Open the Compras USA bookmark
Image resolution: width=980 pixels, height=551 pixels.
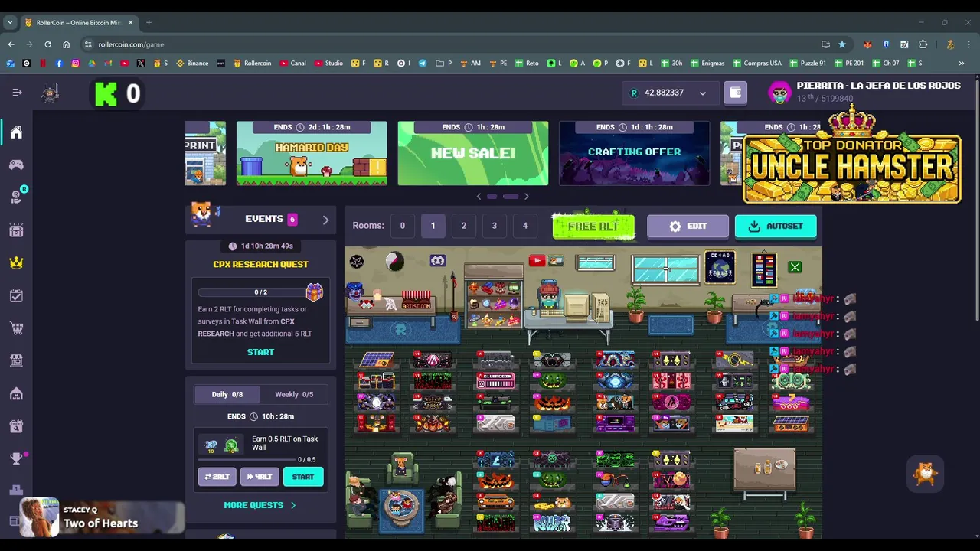[757, 64]
